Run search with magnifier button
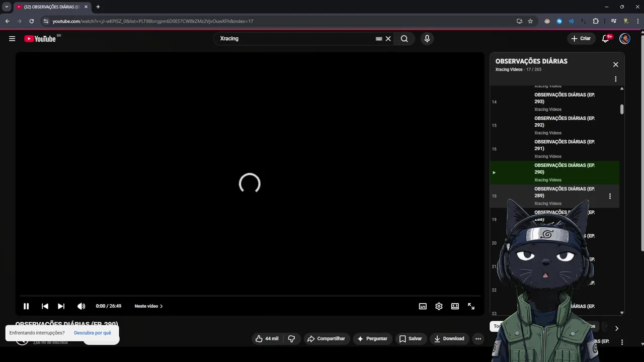 [x=404, y=39]
